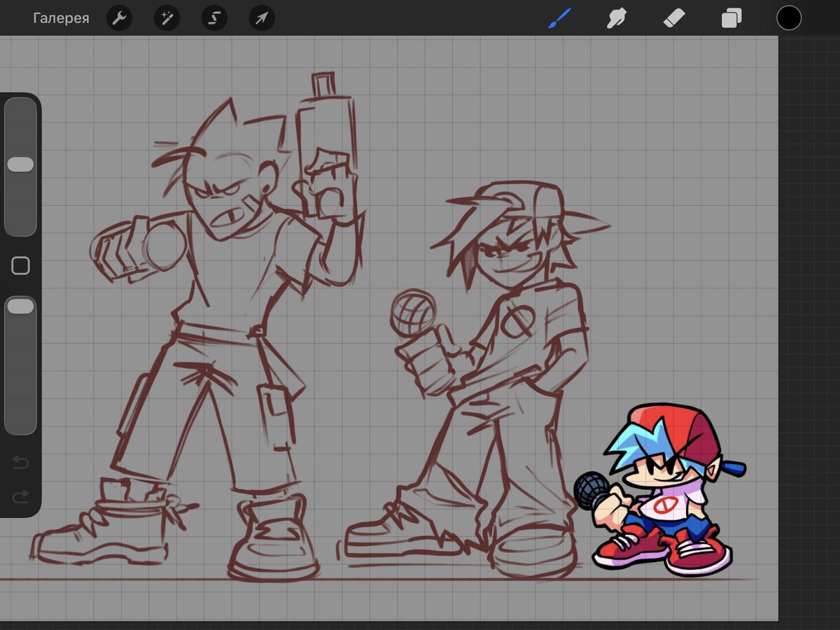Lower opacity using the bottom sidebar slider

[x=21, y=306]
